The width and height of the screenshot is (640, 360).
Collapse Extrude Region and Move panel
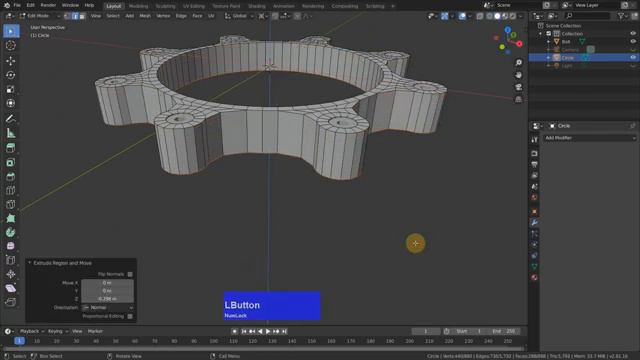(x=29, y=263)
